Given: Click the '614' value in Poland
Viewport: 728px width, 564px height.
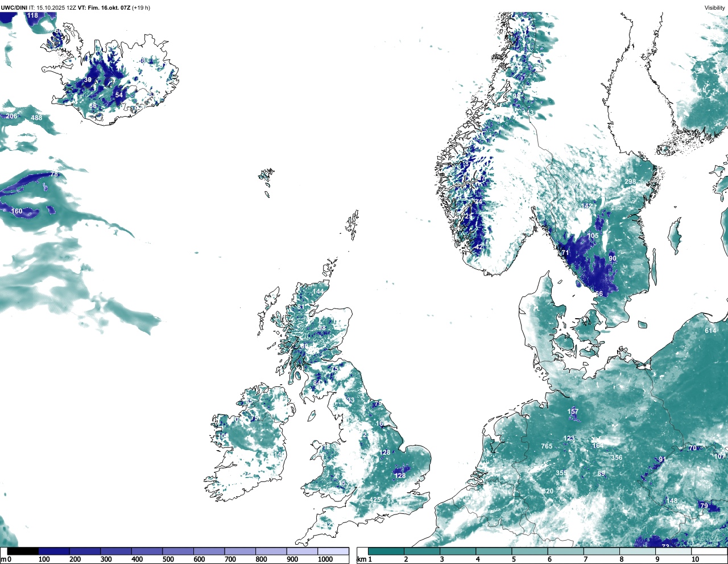Looking at the screenshot, I should pyautogui.click(x=710, y=331).
